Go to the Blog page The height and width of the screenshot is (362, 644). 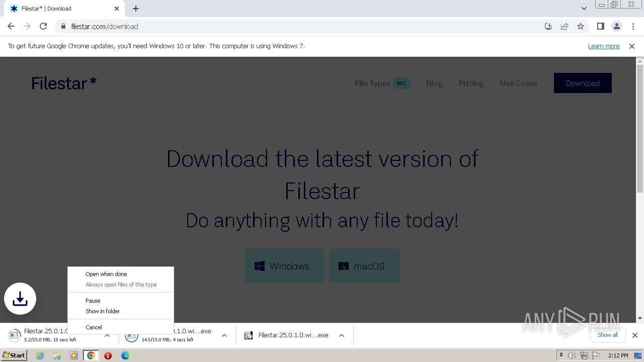(x=434, y=83)
